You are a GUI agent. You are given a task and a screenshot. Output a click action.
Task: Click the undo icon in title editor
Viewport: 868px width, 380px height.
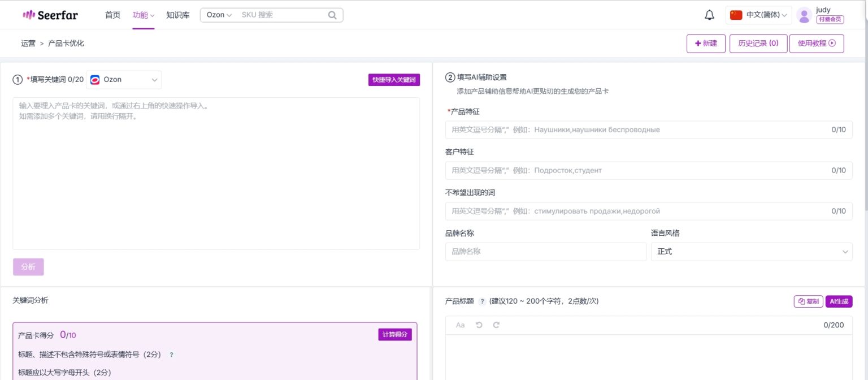[480, 325]
